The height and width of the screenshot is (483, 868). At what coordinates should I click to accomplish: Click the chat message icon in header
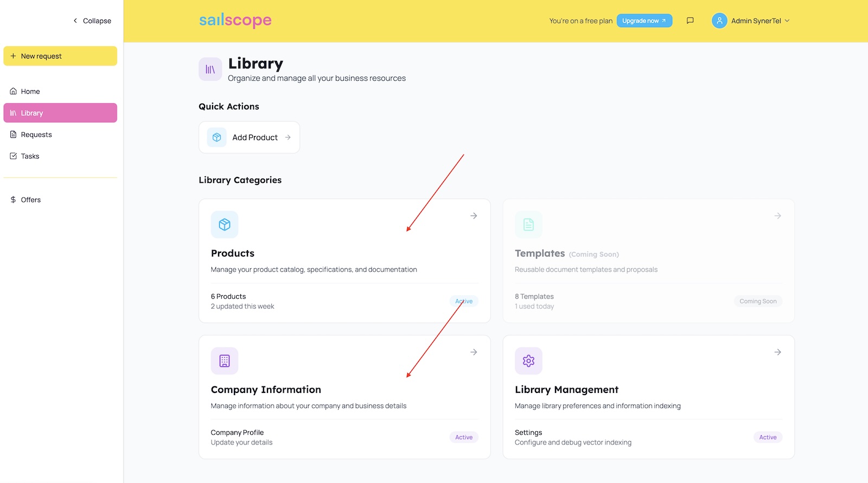coord(690,21)
